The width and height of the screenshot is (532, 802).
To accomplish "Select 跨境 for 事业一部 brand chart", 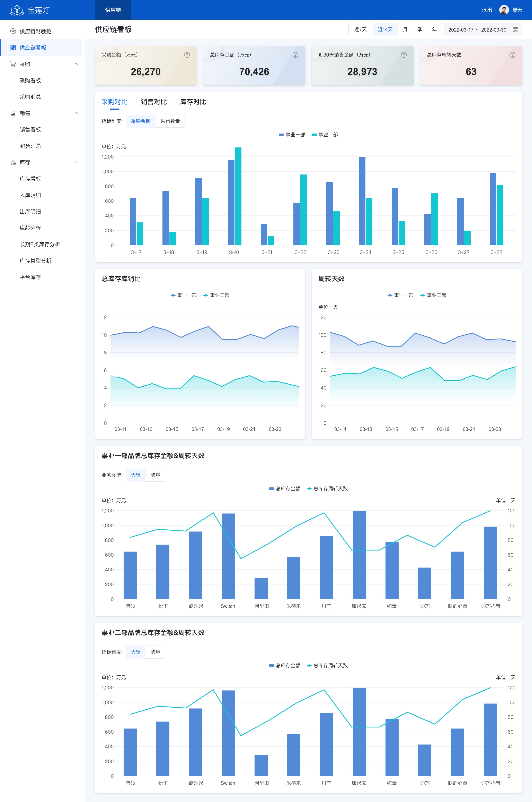I will pyautogui.click(x=155, y=475).
